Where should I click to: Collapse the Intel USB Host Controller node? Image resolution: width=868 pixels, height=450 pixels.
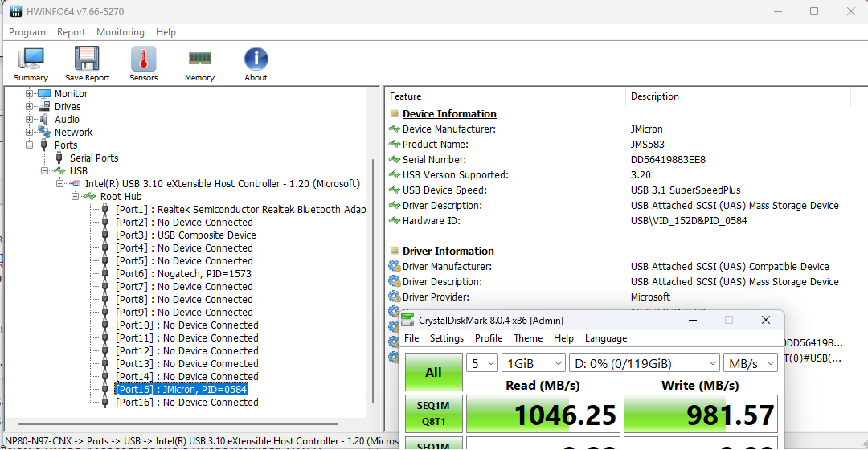tap(59, 184)
